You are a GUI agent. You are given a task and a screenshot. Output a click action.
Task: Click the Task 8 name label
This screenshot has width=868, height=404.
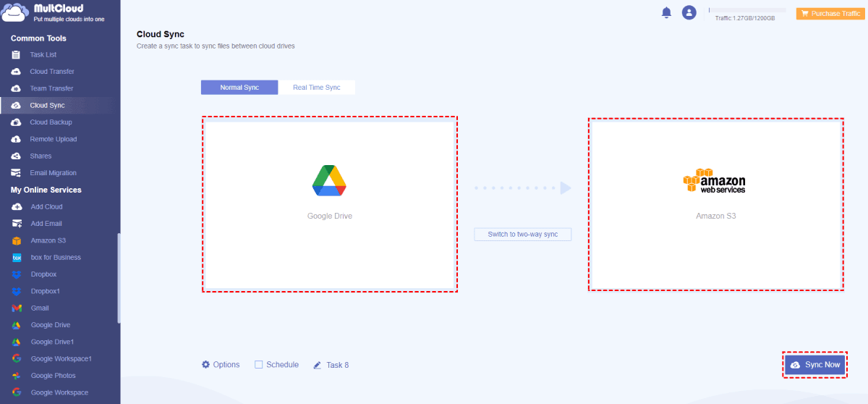338,365
